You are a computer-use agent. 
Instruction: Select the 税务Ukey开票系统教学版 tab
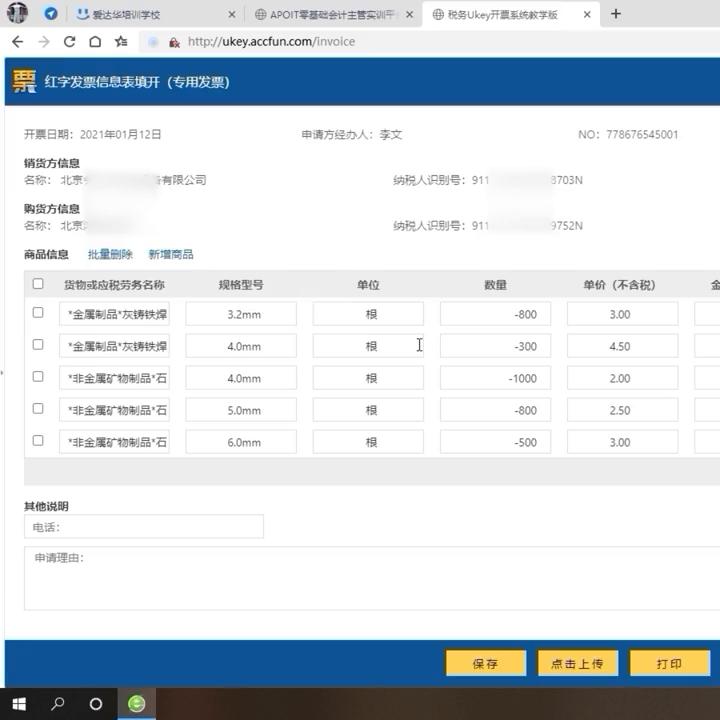[510, 15]
